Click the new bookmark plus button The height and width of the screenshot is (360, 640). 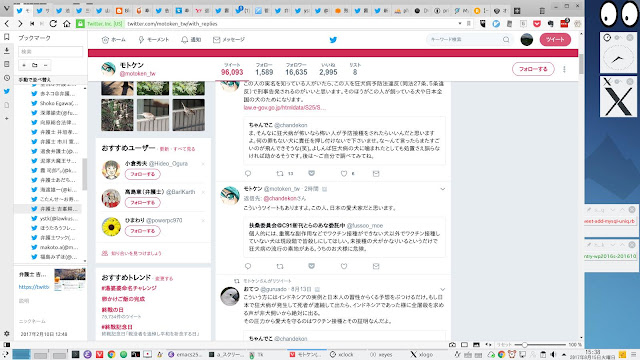click(24, 65)
